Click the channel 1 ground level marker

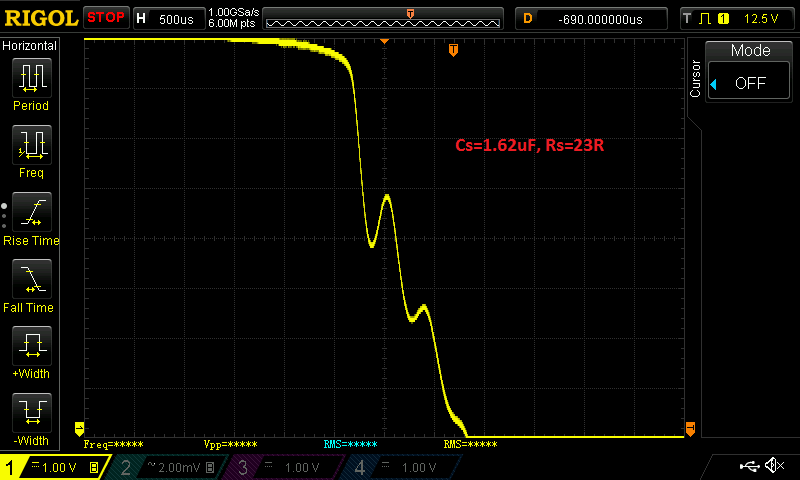(79, 428)
